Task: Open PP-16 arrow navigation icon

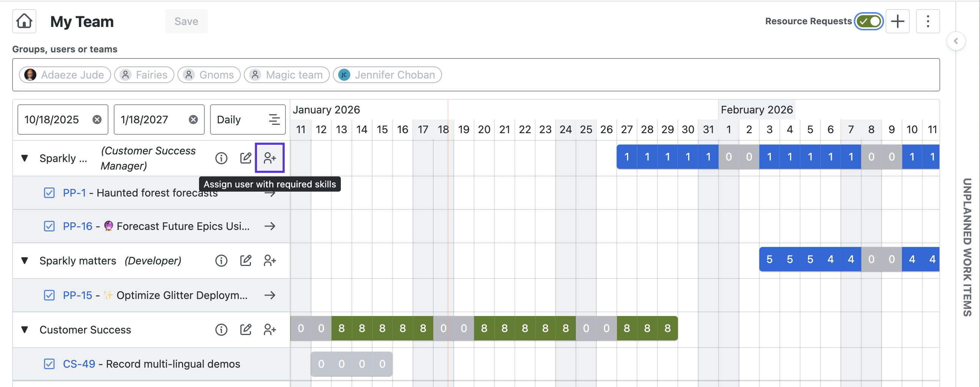Action: [x=270, y=226]
